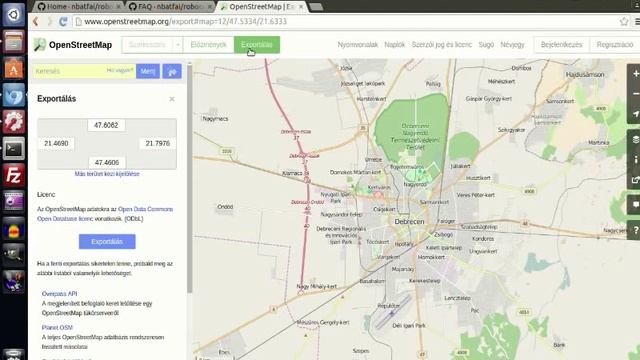Zoom in with the map plus icon
640x360 pixels.
635,74
